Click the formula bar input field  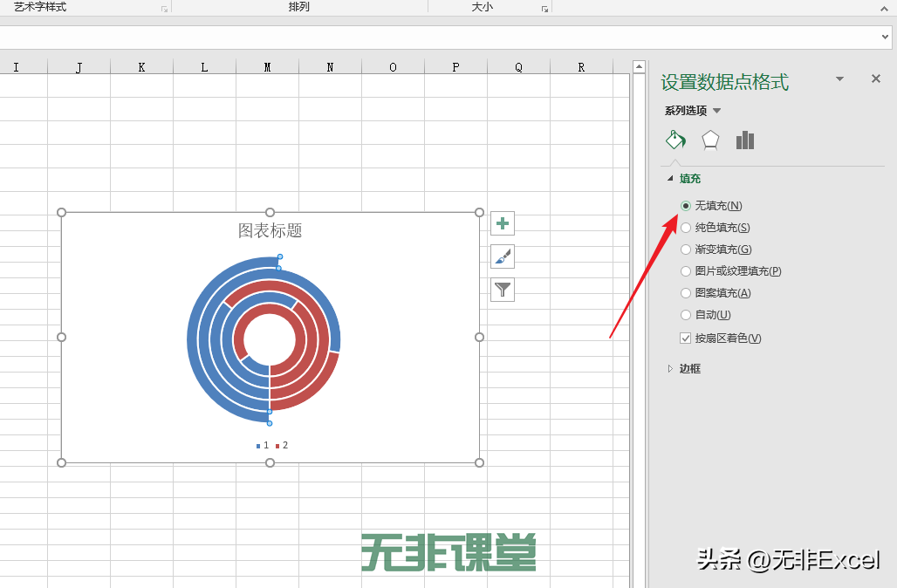[440, 38]
